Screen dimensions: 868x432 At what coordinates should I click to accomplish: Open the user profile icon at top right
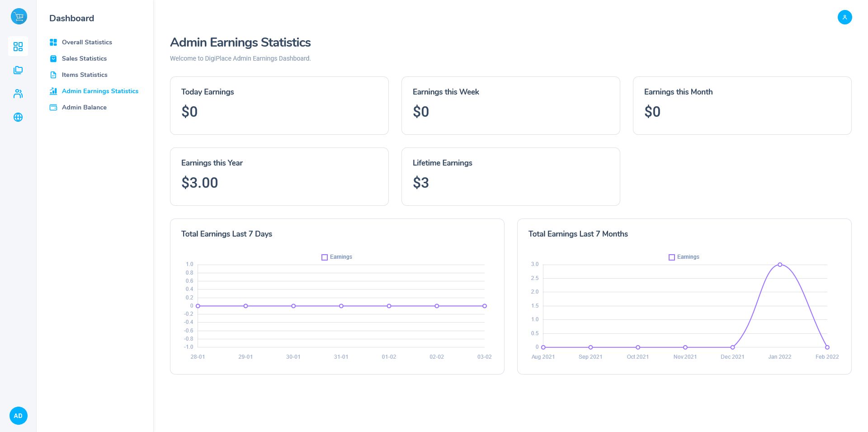pos(844,17)
